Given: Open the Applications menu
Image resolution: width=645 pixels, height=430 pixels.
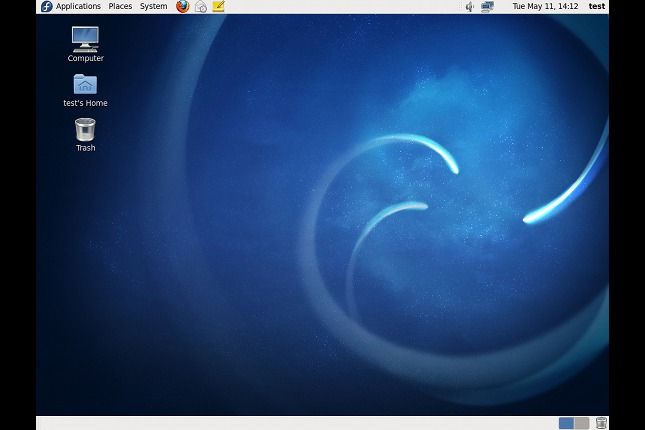Looking at the screenshot, I should tap(78, 6).
